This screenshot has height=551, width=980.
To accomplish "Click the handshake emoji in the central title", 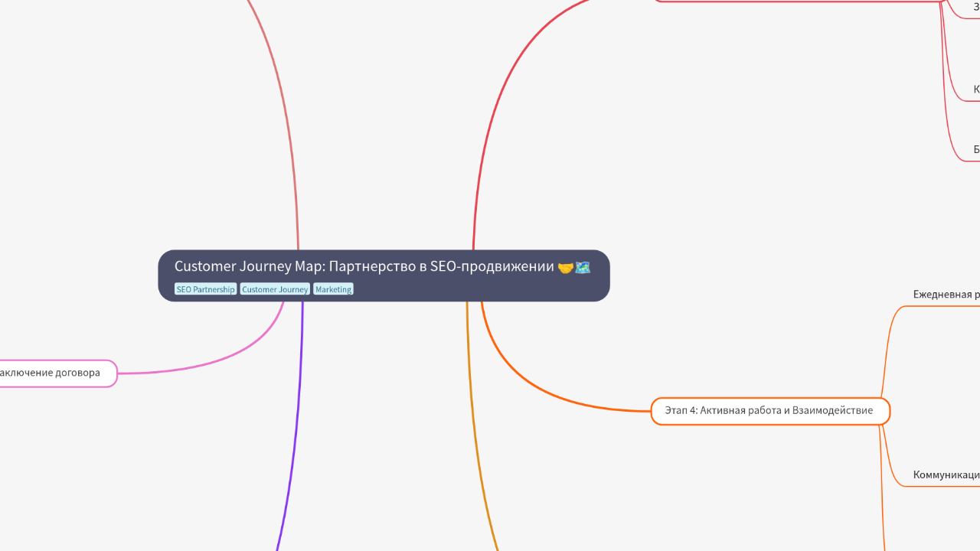I will [564, 266].
